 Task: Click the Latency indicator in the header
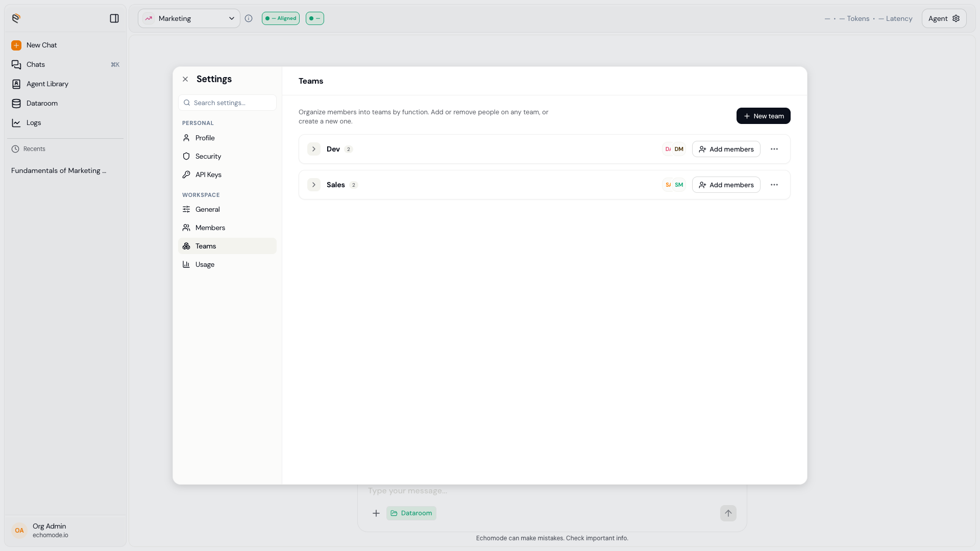895,18
